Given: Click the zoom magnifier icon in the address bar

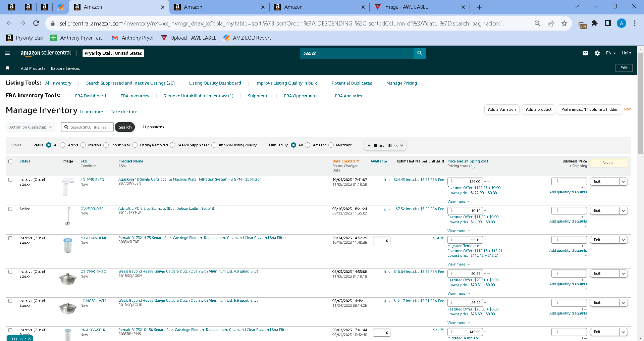Looking at the screenshot, I should tap(537, 23).
